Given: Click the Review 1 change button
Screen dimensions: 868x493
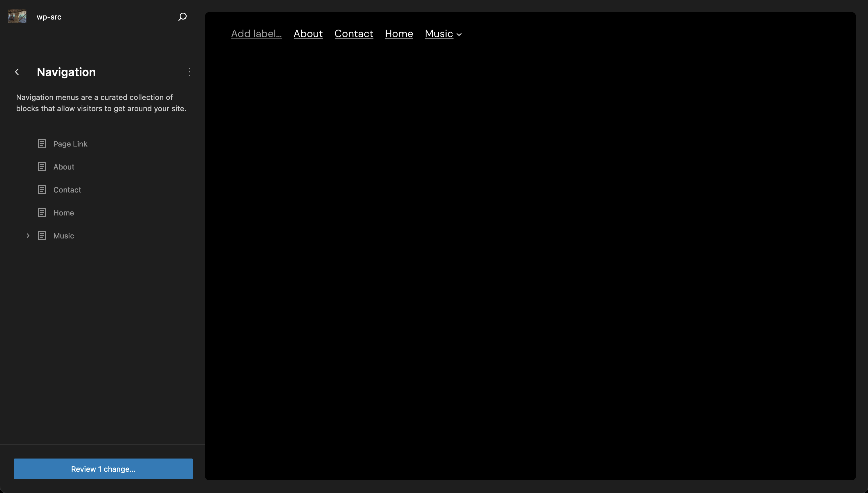Looking at the screenshot, I should (103, 469).
